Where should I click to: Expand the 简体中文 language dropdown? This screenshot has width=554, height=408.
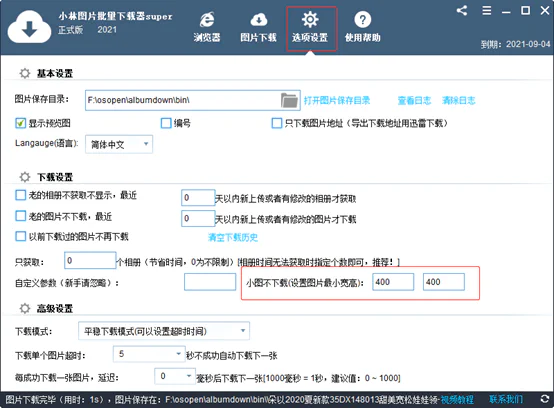pyautogui.click(x=119, y=144)
